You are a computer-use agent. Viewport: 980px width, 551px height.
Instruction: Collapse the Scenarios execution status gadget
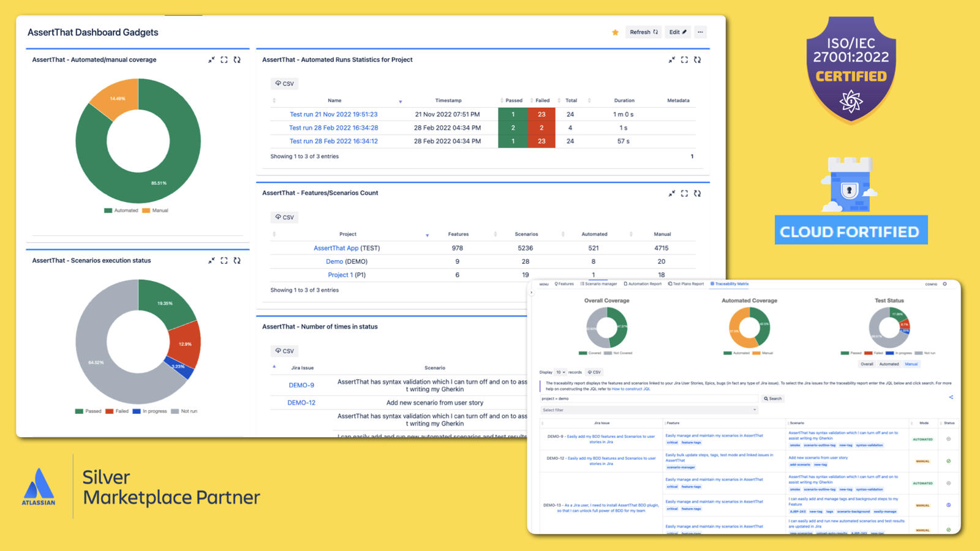(x=211, y=260)
